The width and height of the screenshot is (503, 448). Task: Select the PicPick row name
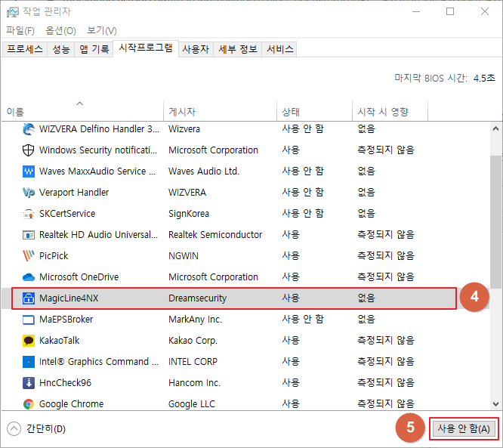(x=54, y=256)
